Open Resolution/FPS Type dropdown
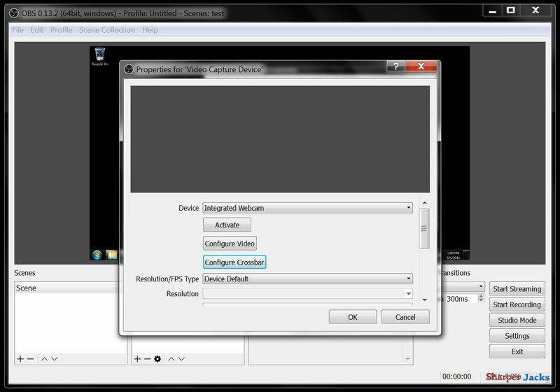The height and width of the screenshot is (392, 560). 307,279
